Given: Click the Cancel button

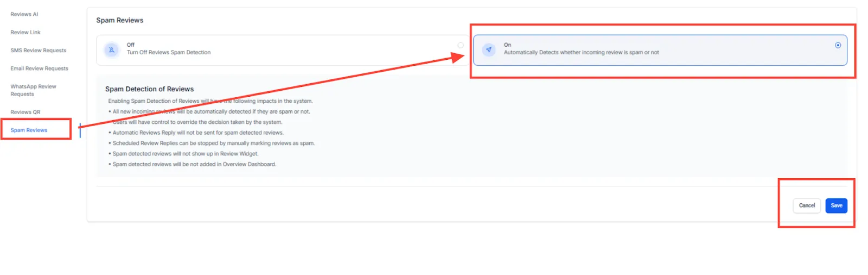Looking at the screenshot, I should coord(807,205).
